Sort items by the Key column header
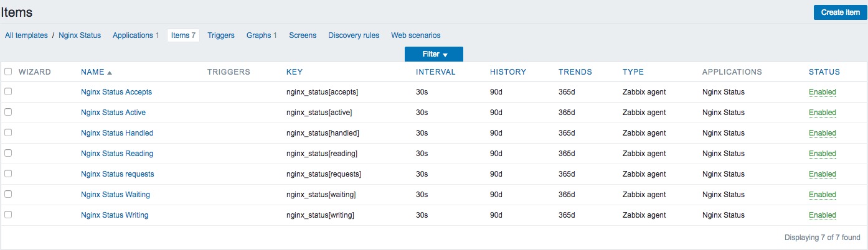This screenshot has width=868, height=250. 295,72
